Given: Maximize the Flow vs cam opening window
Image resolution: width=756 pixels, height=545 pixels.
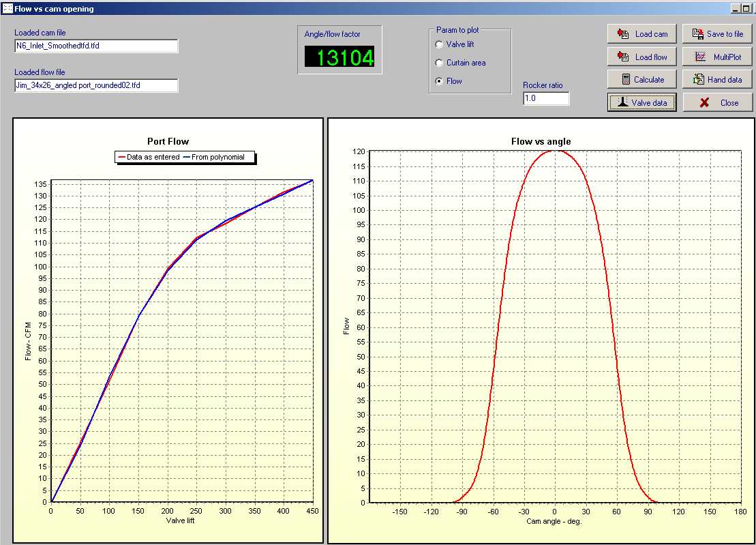Looking at the screenshot, I should 746,9.
